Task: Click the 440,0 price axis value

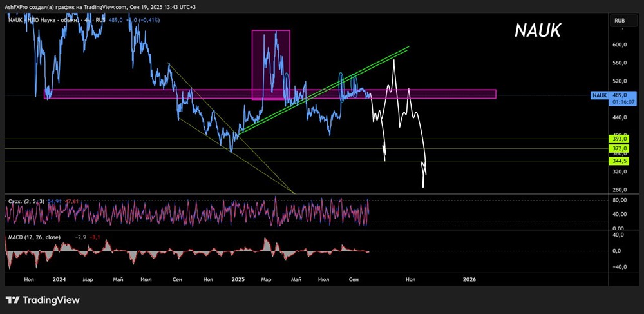Action: [x=618, y=117]
